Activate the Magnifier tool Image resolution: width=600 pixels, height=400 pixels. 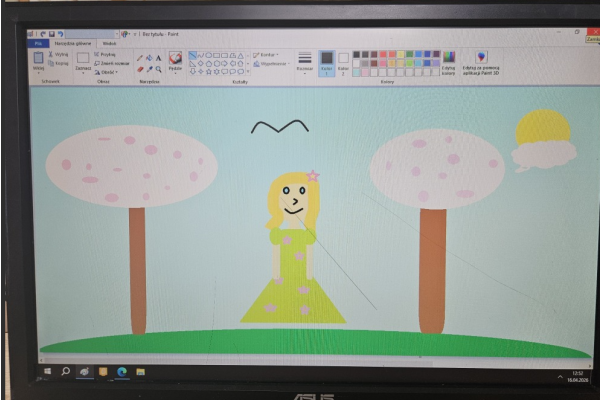158,70
